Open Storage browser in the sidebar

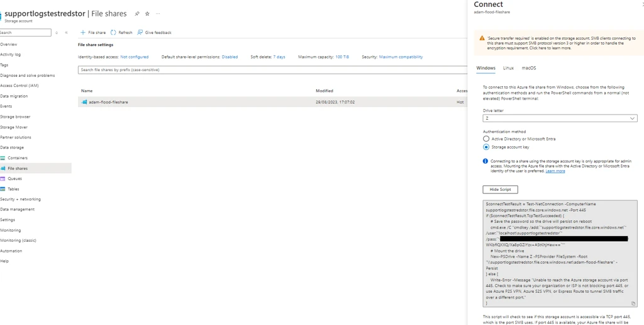[x=15, y=117]
